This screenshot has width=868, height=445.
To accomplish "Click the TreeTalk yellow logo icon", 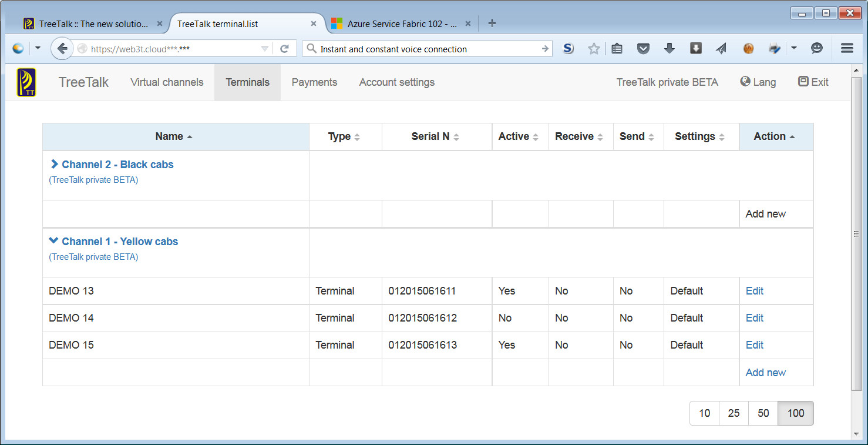I will tap(26, 82).
